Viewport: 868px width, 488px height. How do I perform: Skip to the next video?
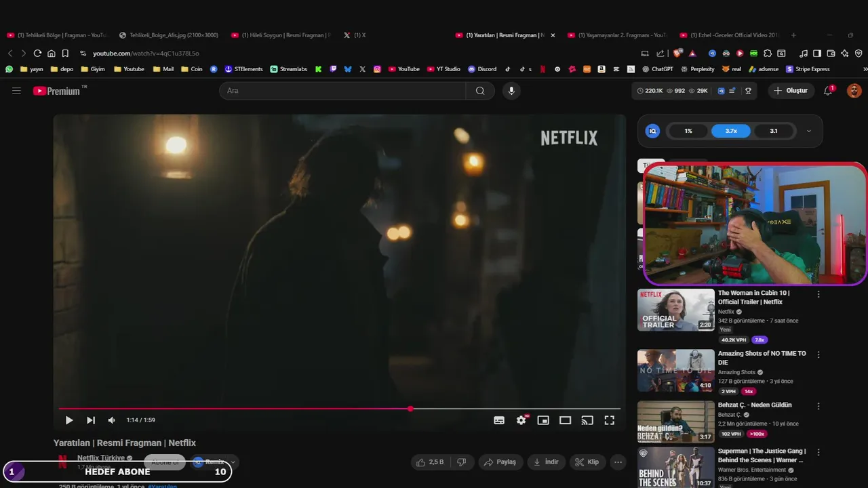91,420
